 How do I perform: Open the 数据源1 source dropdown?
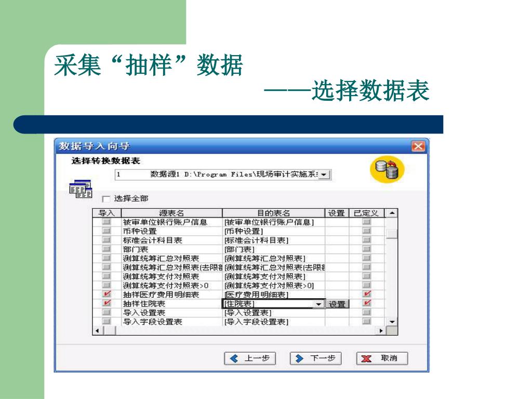pyautogui.click(x=324, y=175)
